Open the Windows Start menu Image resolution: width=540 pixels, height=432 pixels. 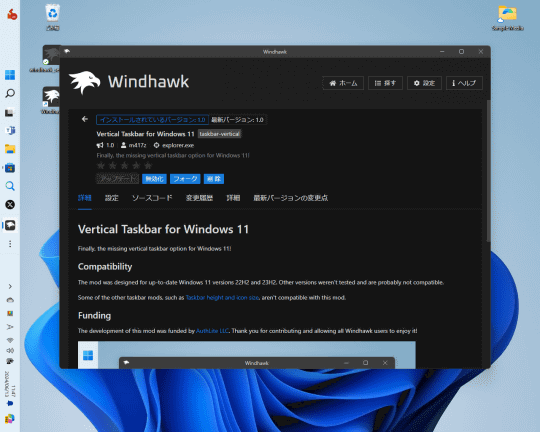(x=10, y=75)
